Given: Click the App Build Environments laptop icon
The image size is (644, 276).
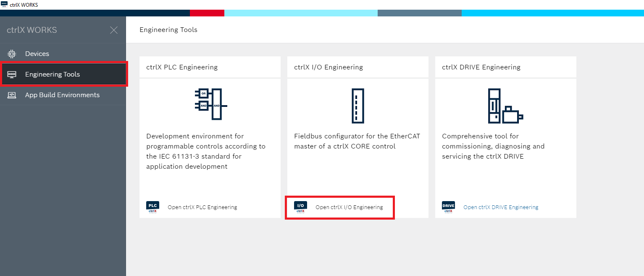Looking at the screenshot, I should (x=12, y=95).
